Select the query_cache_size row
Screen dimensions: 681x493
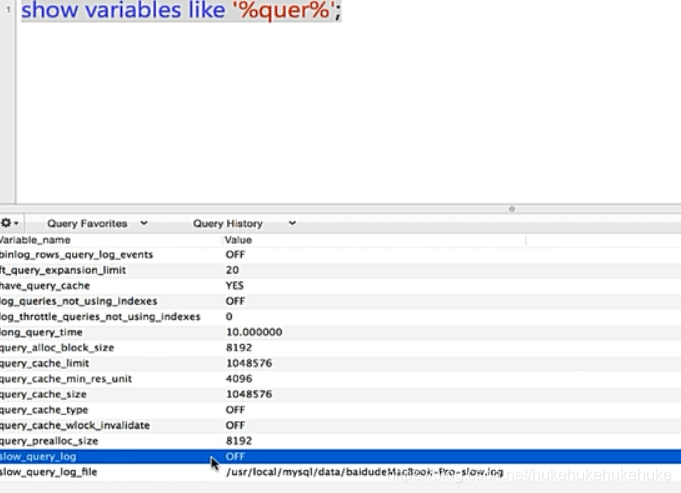(x=340, y=394)
